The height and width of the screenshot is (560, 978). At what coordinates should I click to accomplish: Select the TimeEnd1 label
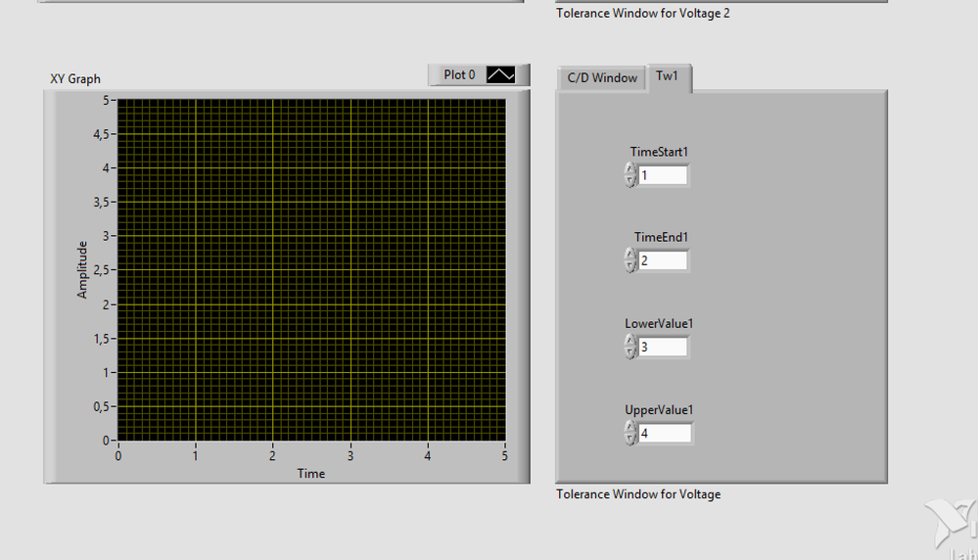pos(661,238)
